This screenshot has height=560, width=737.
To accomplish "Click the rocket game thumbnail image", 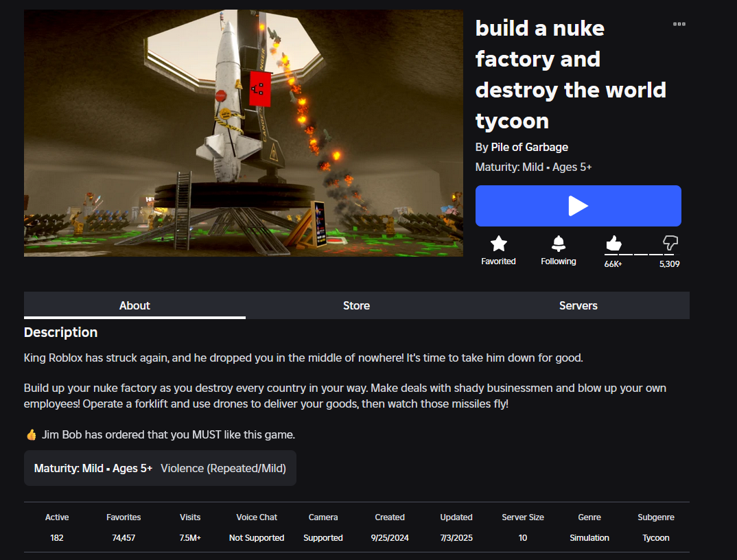I will coord(244,133).
